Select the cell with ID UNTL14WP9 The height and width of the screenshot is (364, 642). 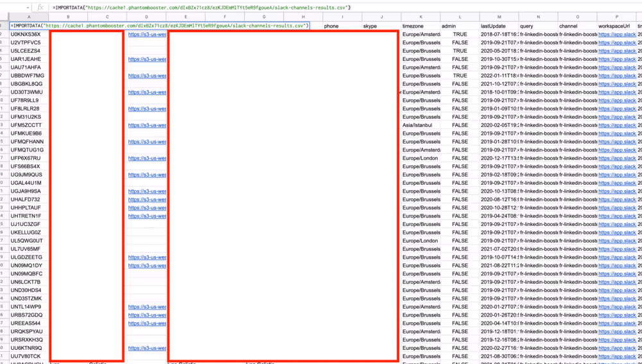pos(29,307)
